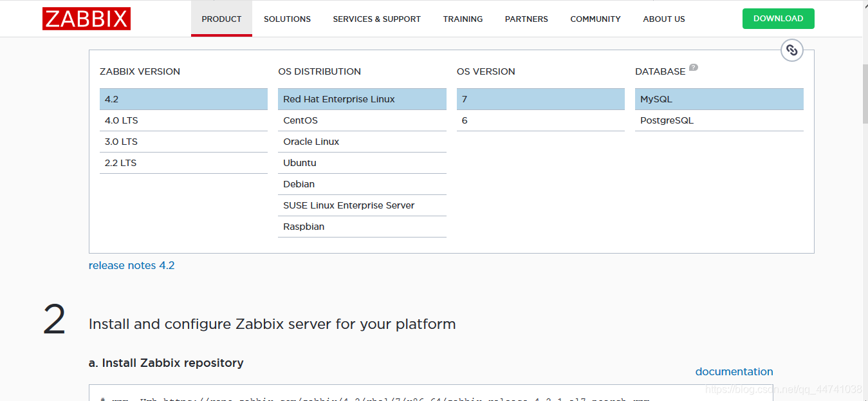The height and width of the screenshot is (401, 868).
Task: Select Zabbix version 2.2 LTS
Action: [183, 163]
